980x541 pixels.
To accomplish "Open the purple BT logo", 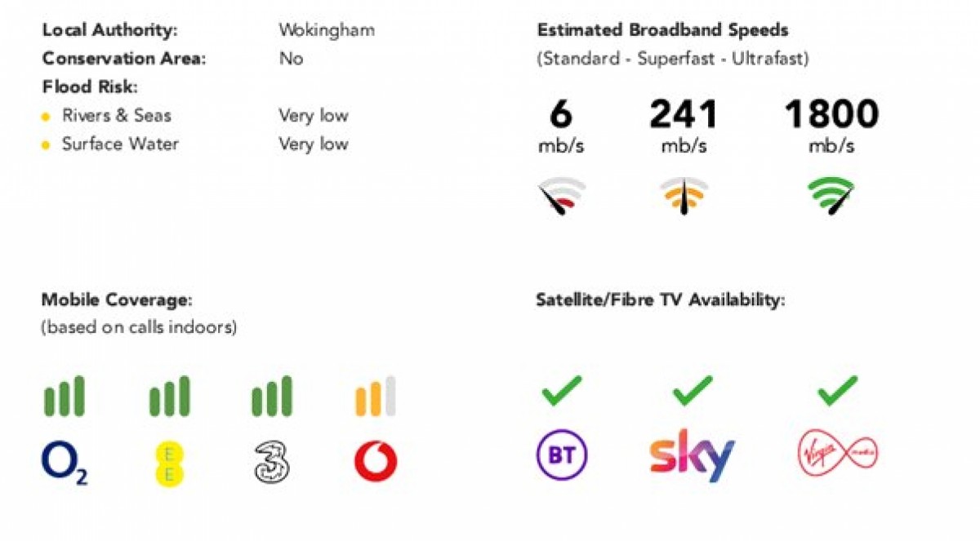I will click(x=562, y=455).
